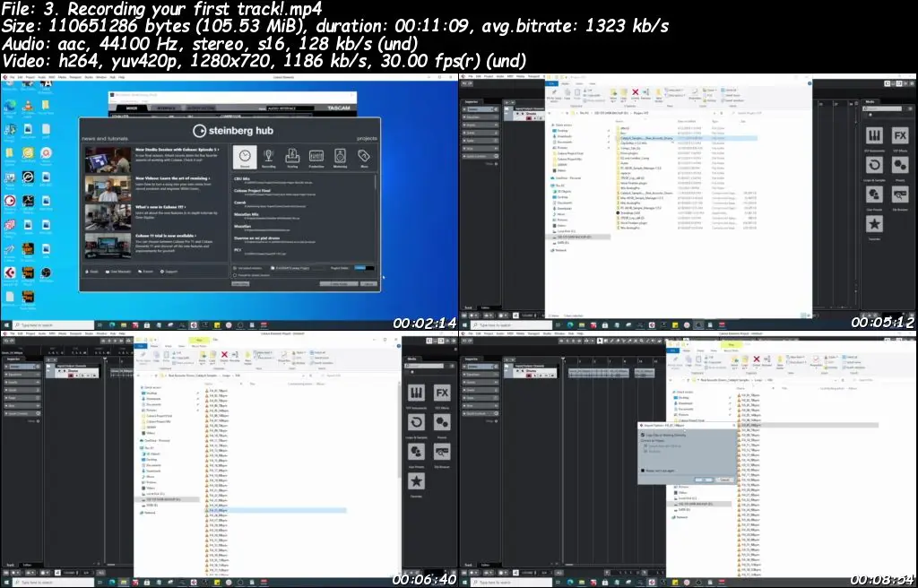
Task: Toggle the red Record Enable button on the Drums track at 00:05:12
Action: click(x=529, y=118)
